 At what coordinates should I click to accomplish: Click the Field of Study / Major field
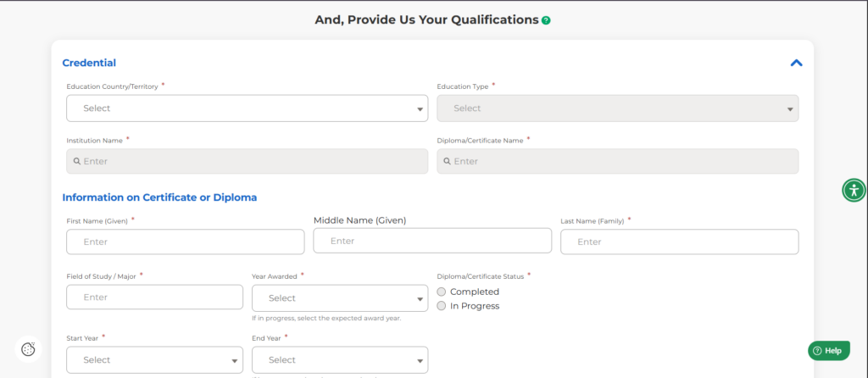[154, 297]
